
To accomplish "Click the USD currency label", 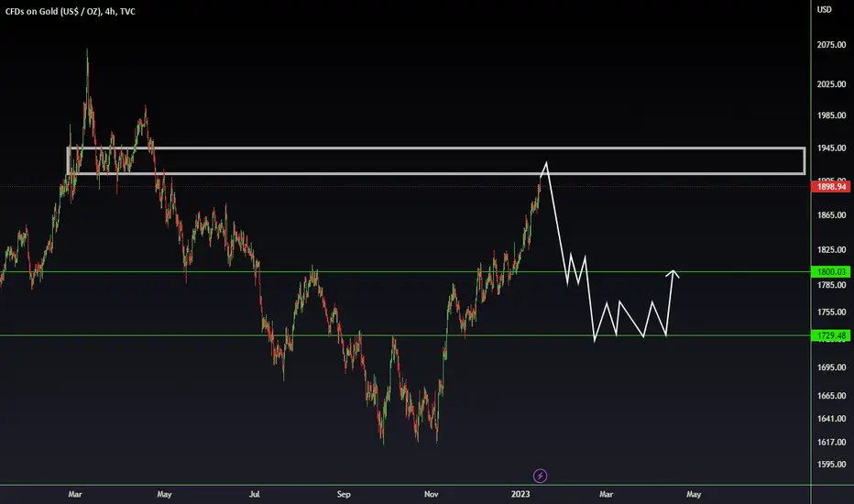I will click(x=824, y=9).
